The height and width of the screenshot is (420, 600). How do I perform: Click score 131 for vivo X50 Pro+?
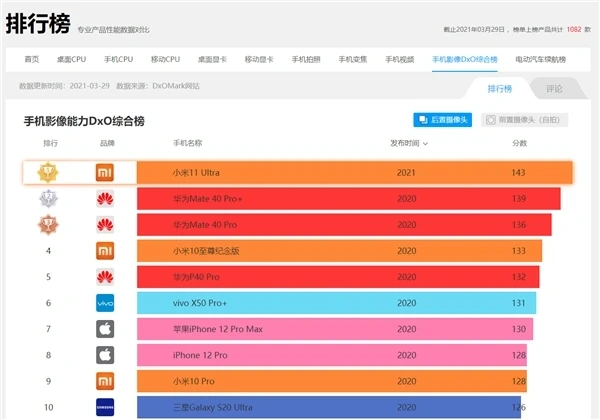pos(518,303)
